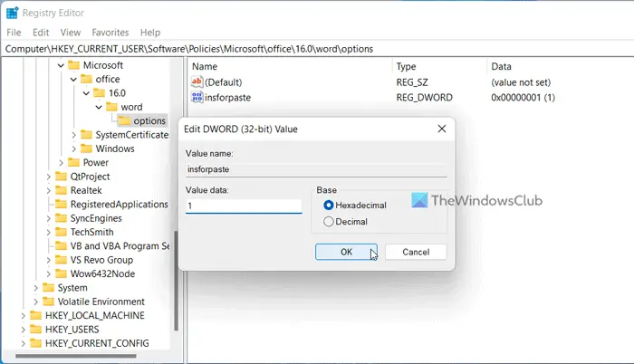The height and width of the screenshot is (364, 634).
Task: Click the registry path address bar
Action: tap(317, 49)
